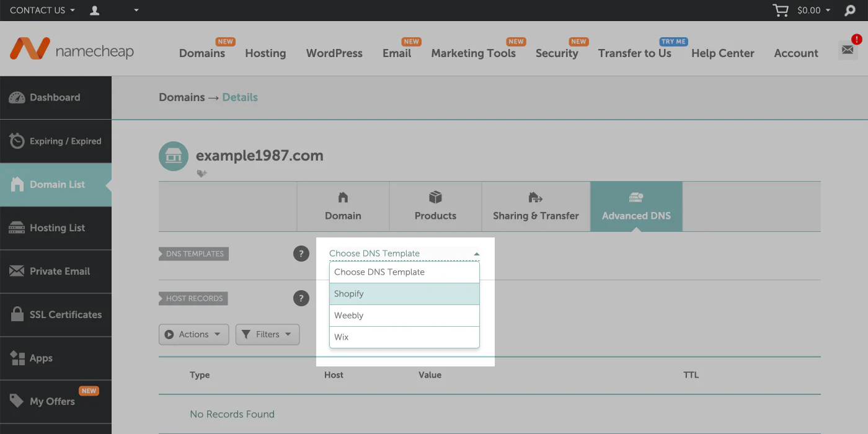Click the example1987.com domain title
The image size is (868, 434).
point(260,156)
